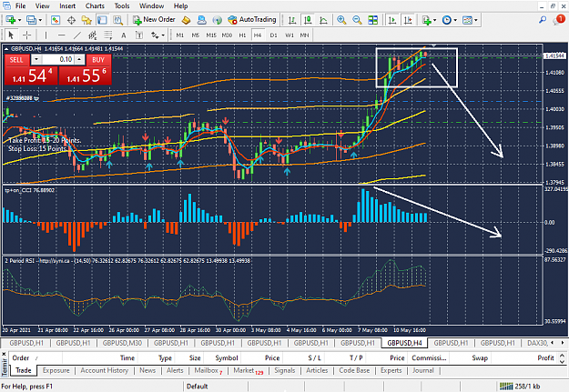Zoom out on the chart
Image resolution: width=569 pixels, height=392 pixels.
[357, 20]
